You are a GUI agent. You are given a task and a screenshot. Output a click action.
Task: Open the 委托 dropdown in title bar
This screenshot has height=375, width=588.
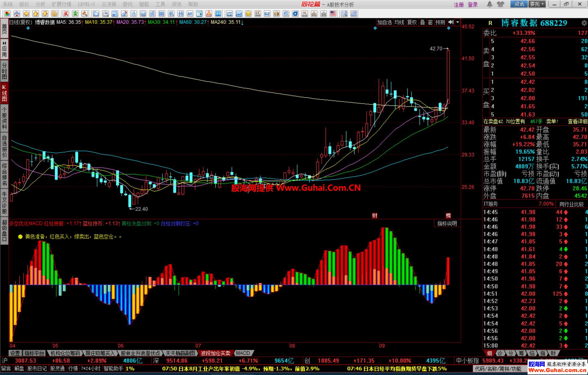(537, 4)
